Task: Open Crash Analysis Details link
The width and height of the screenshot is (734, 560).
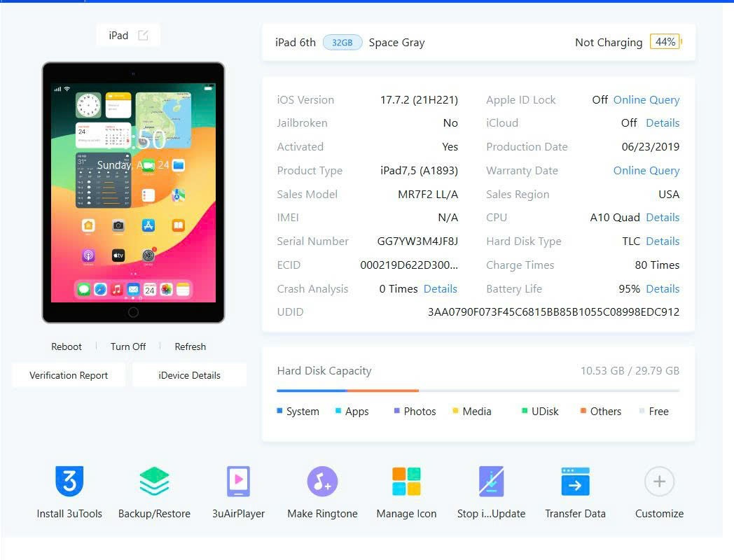Action: click(440, 288)
